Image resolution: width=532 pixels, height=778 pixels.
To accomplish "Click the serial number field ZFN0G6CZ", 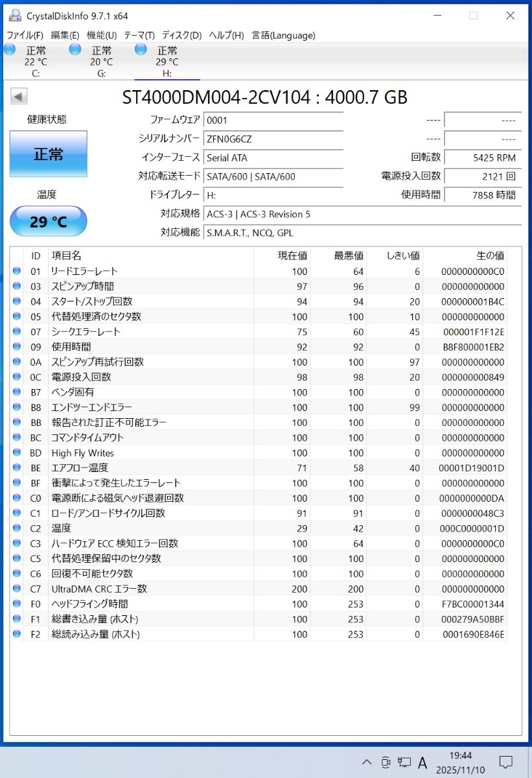I will click(273, 139).
